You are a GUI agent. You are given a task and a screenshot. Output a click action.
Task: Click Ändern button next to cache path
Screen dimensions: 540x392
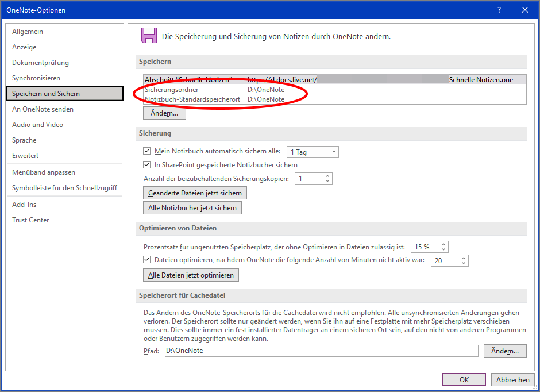[x=505, y=351]
